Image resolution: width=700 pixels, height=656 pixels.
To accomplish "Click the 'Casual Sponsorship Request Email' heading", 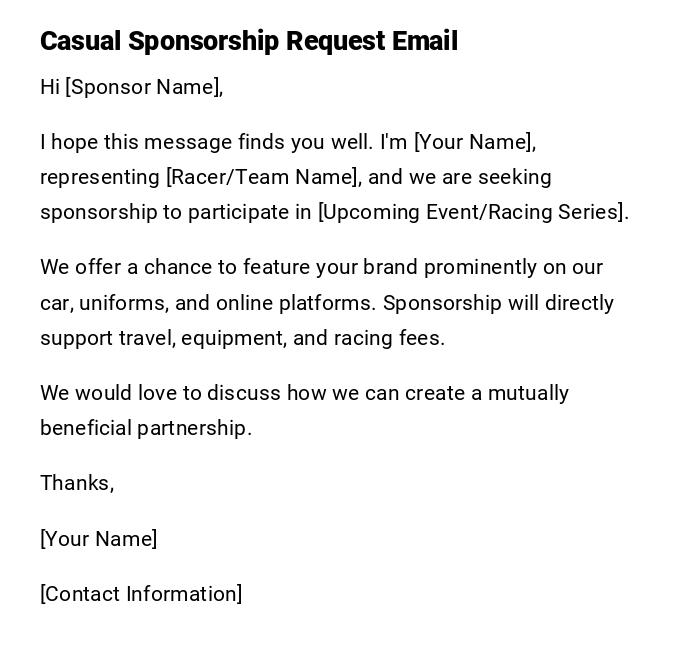I will point(249,41).
